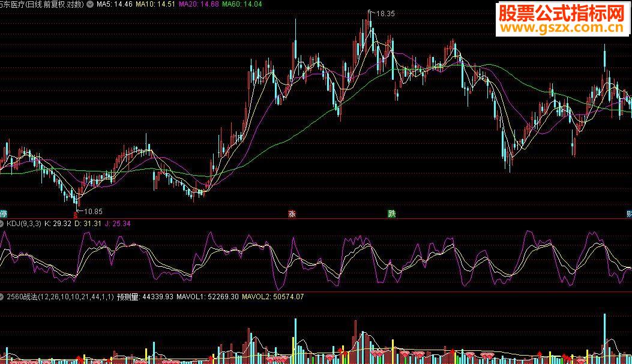
Task: Click the red S signal marker
Action: click(76, 216)
